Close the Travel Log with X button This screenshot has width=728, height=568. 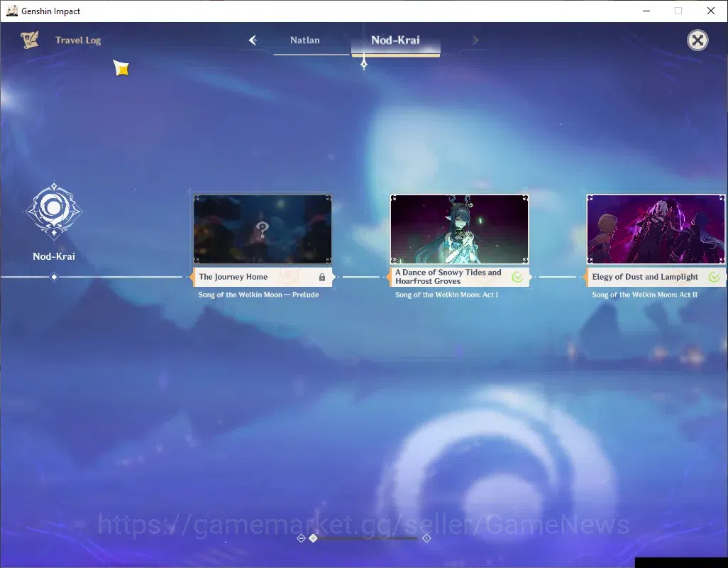pos(697,40)
